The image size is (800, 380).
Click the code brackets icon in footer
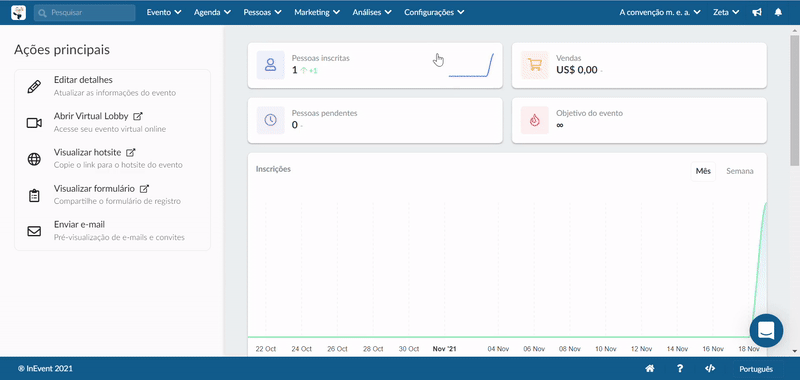coord(709,369)
